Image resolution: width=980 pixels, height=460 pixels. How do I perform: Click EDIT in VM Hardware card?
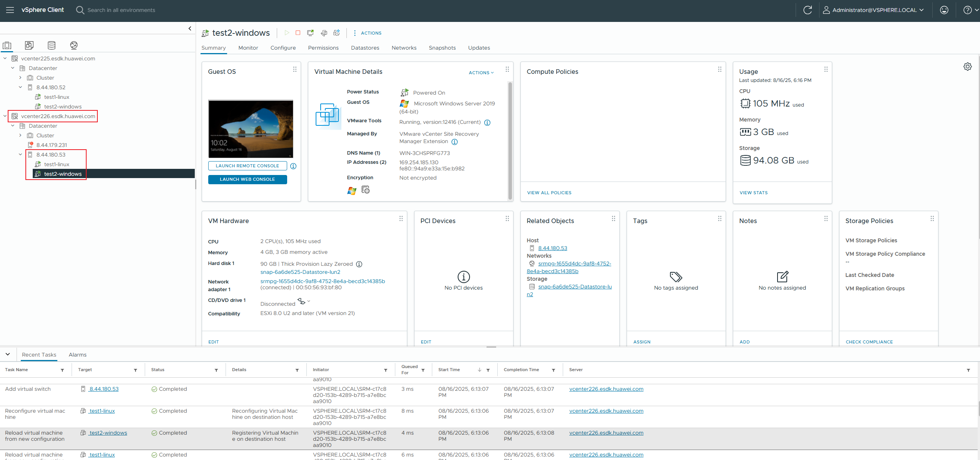point(214,342)
